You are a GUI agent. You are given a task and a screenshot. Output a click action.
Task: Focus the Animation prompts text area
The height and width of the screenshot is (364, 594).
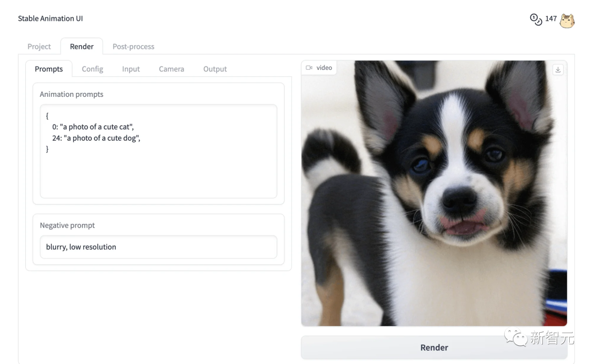tap(158, 151)
